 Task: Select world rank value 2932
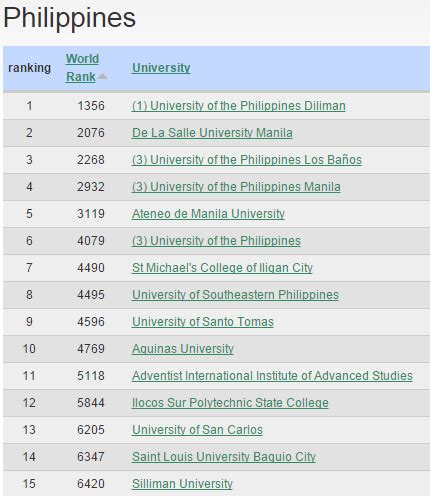click(x=91, y=187)
